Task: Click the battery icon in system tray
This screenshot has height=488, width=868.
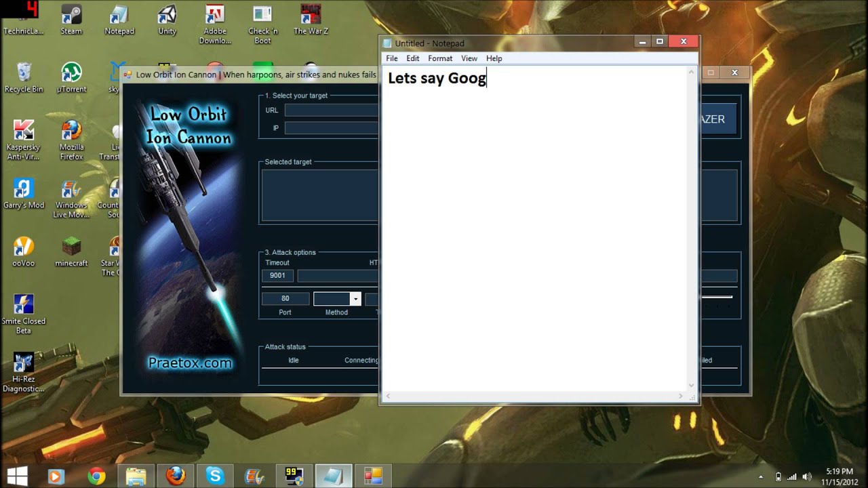Action: point(778,476)
